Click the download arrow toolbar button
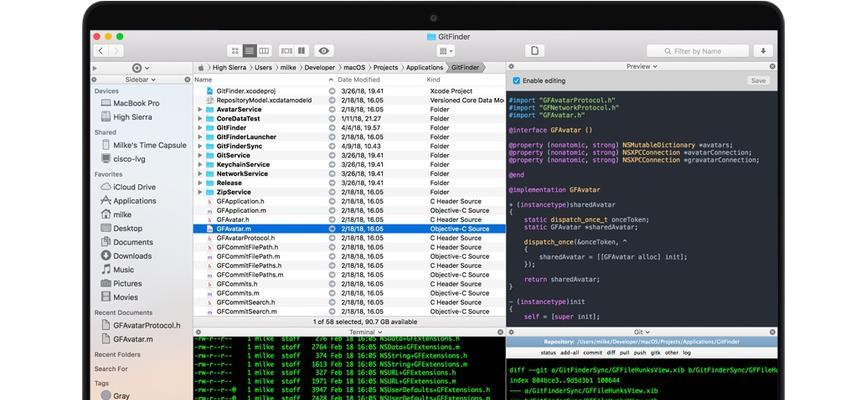 pyautogui.click(x=763, y=51)
